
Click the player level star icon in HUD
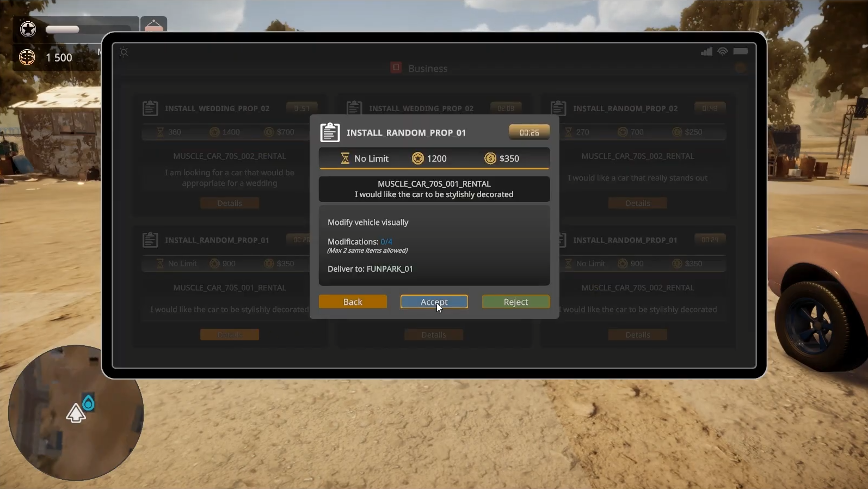[28, 29]
